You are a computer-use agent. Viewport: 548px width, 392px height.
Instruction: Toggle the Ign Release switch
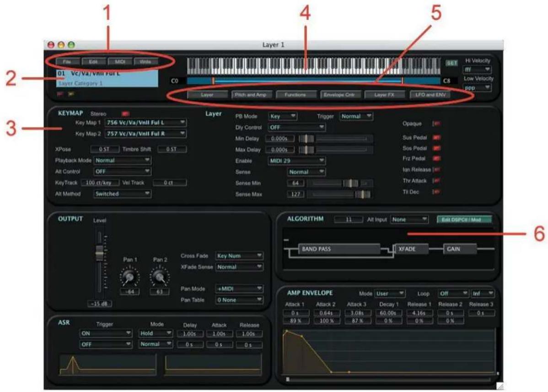(436, 169)
